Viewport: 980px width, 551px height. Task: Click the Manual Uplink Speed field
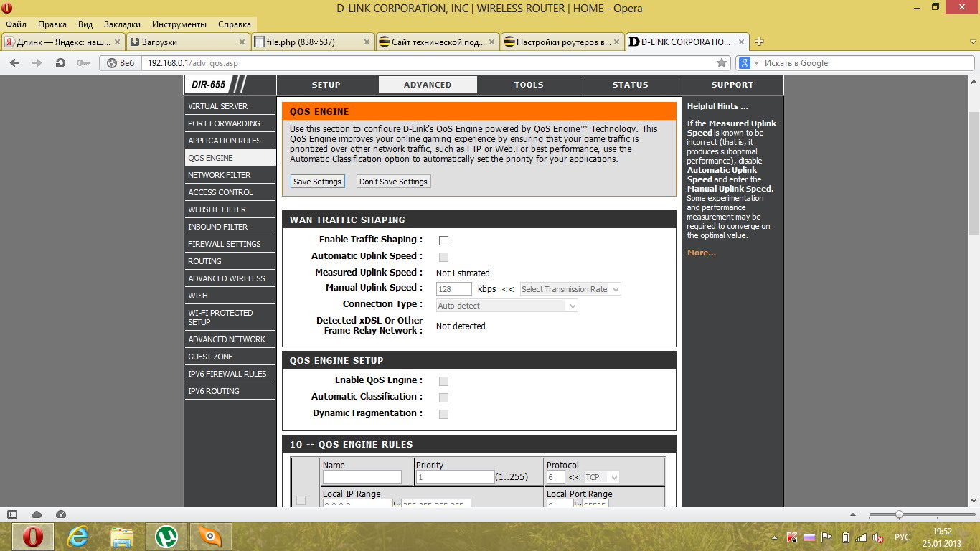click(453, 289)
